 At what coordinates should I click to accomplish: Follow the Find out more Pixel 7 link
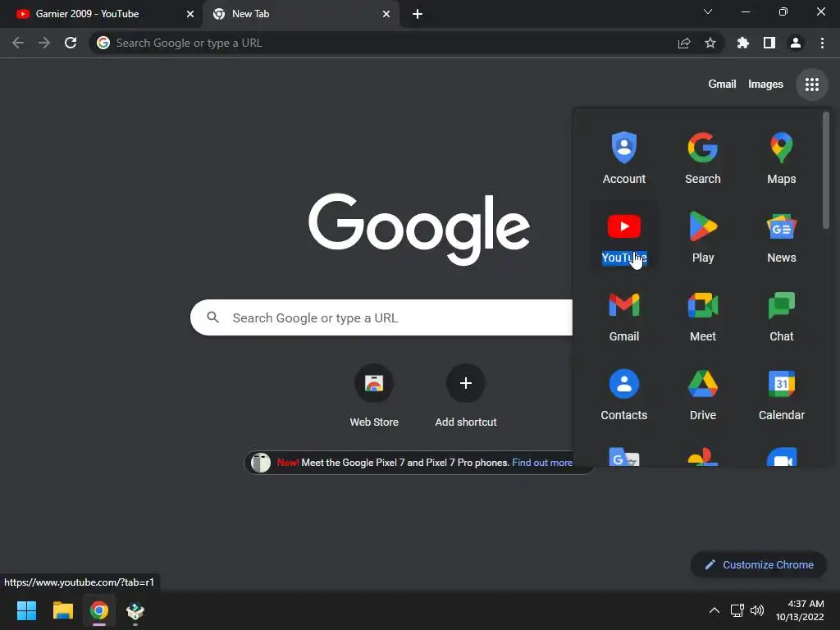(542, 463)
